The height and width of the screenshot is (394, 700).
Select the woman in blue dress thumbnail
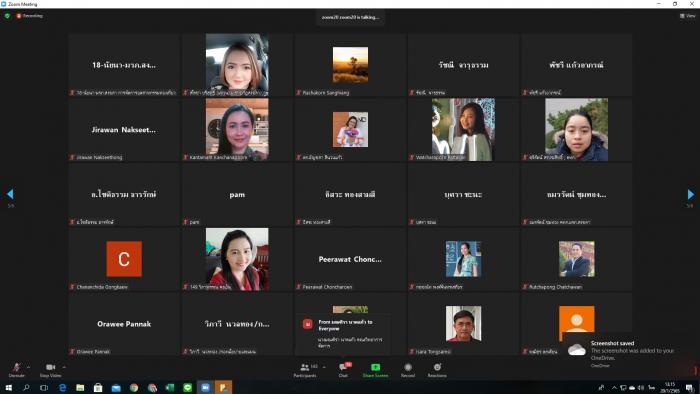[463, 259]
